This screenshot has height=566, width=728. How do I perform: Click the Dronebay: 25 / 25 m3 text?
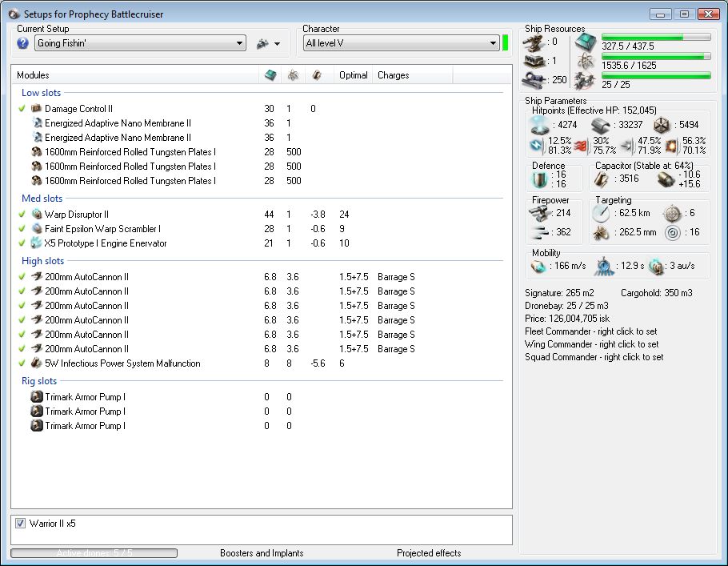[x=566, y=306]
